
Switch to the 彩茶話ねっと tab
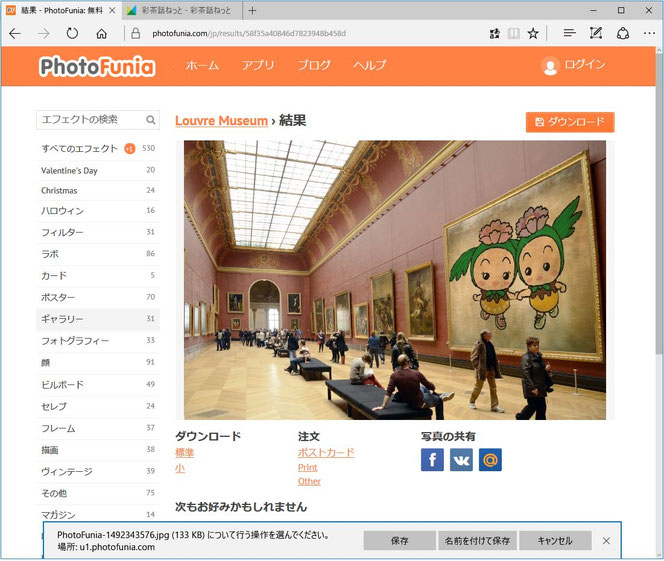[x=183, y=11]
